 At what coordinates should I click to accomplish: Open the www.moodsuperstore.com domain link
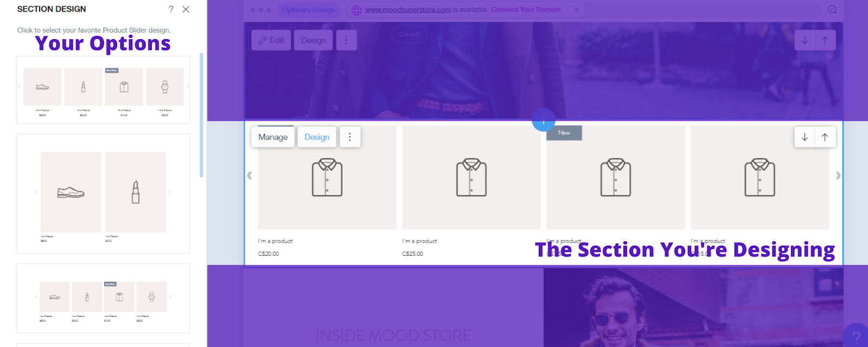[408, 10]
